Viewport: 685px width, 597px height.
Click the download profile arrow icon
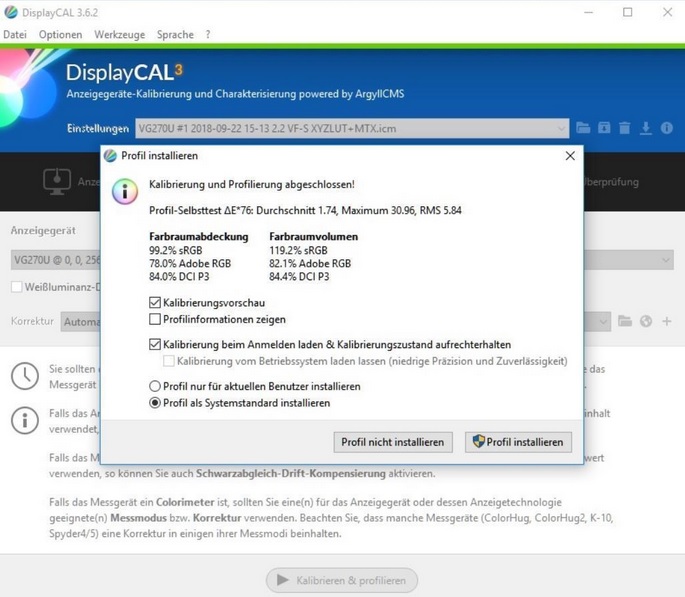(646, 128)
